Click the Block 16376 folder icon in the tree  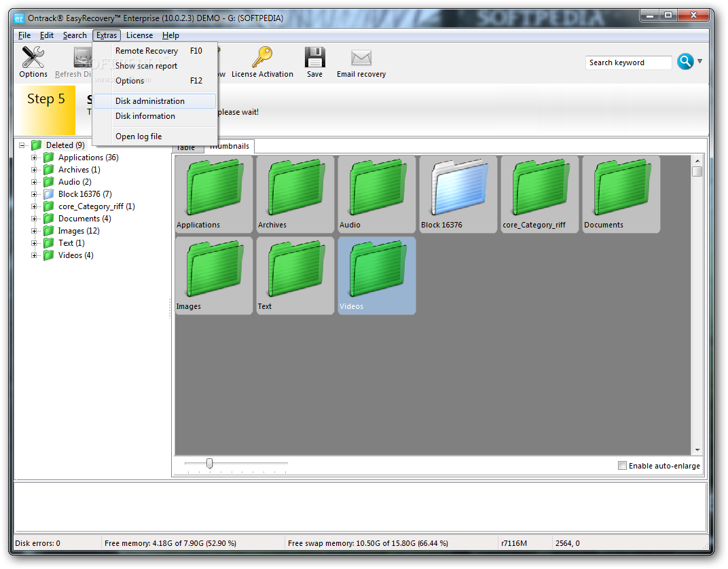(49, 194)
